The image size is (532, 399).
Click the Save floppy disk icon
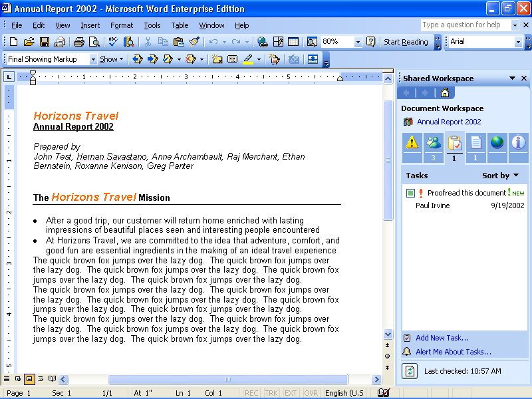point(45,42)
